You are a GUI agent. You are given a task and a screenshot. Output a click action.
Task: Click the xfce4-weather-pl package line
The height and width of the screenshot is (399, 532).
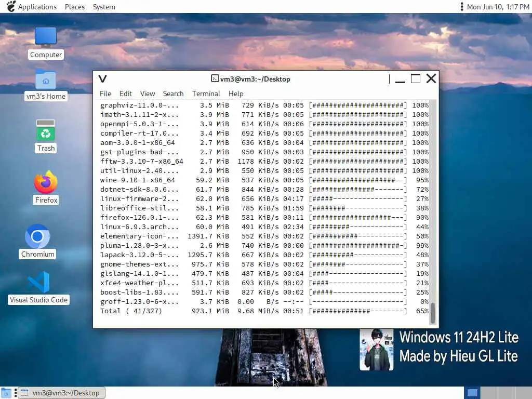pyautogui.click(x=264, y=283)
